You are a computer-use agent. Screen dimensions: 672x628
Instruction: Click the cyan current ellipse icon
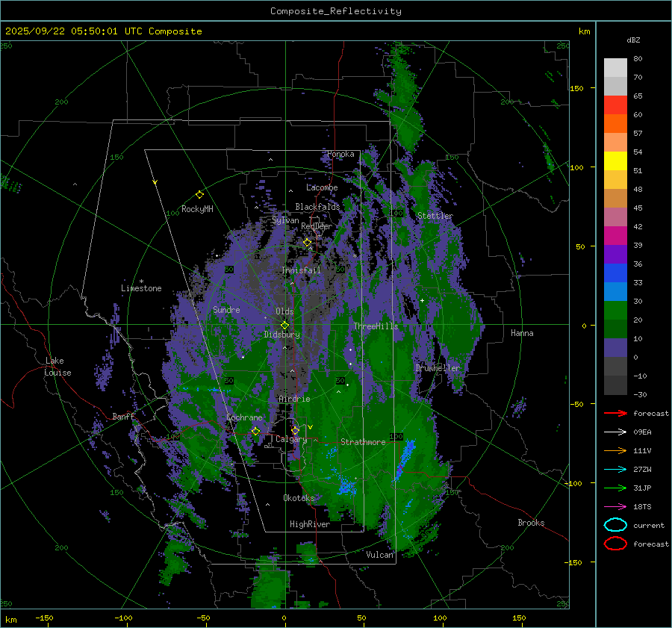coord(615,525)
